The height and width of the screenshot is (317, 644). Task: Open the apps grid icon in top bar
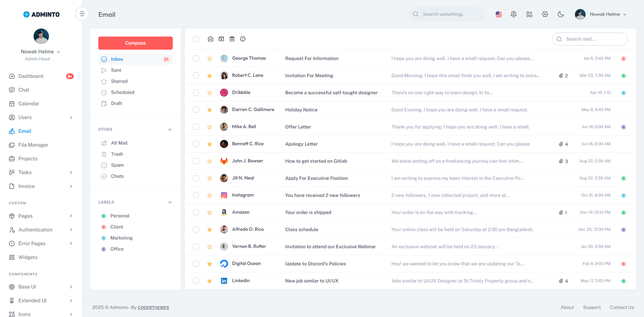click(529, 14)
